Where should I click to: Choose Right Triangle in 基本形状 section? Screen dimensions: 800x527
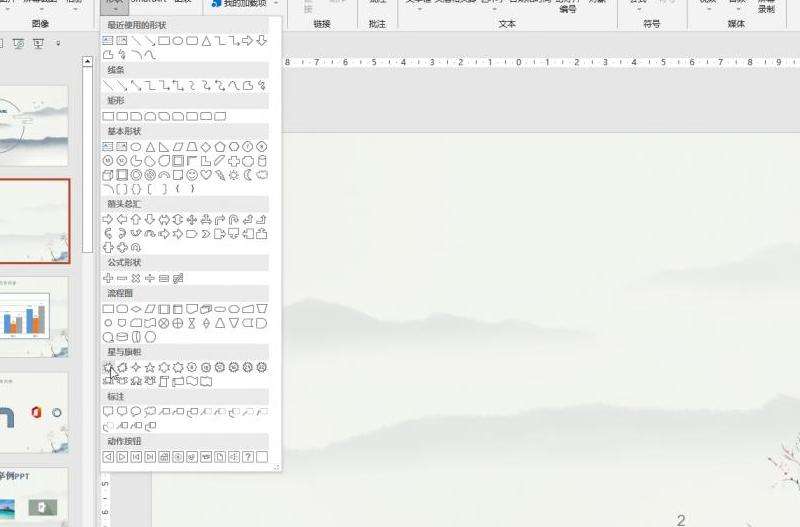[164, 147]
